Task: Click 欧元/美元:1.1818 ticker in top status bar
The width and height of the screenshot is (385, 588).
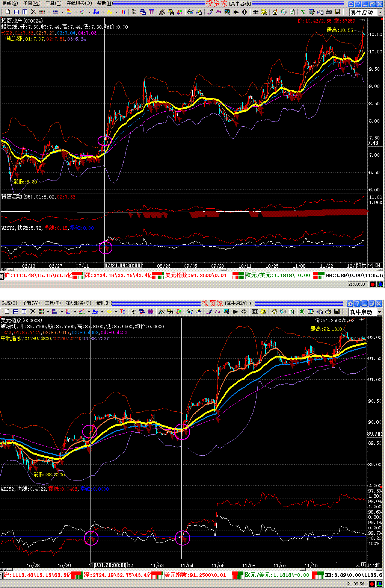Action: 278,275
